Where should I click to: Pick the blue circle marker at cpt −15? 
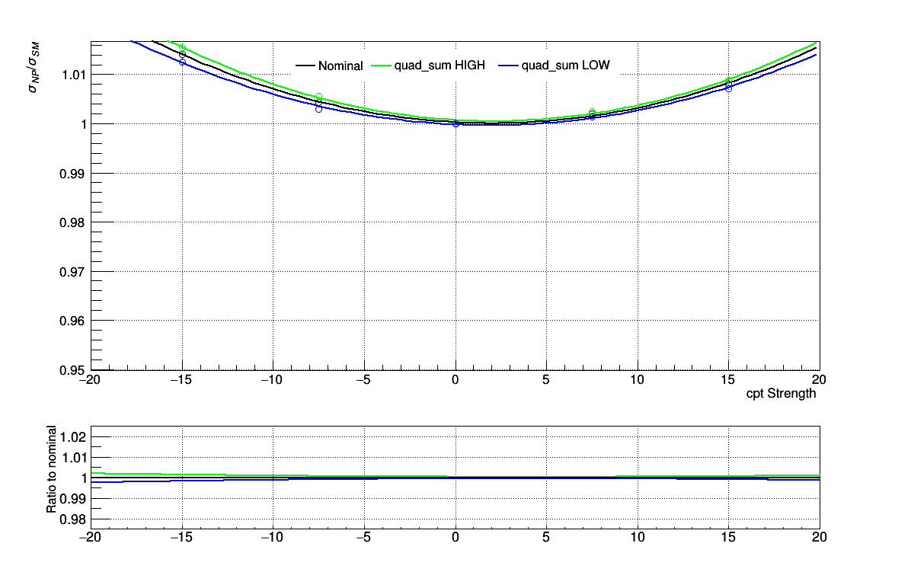pos(183,62)
